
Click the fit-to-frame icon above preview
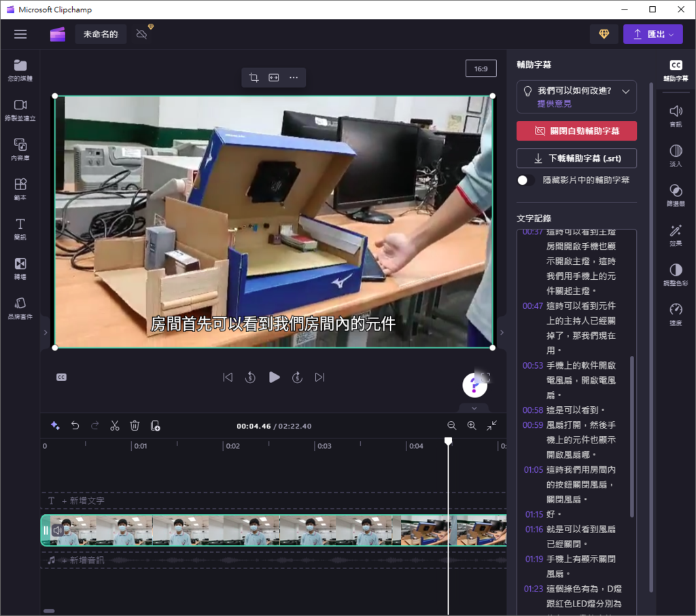pyautogui.click(x=274, y=77)
